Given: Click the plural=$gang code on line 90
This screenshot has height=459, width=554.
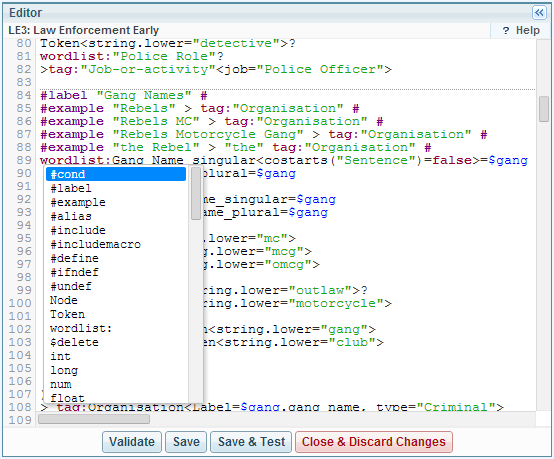Looking at the screenshot, I should [x=249, y=173].
